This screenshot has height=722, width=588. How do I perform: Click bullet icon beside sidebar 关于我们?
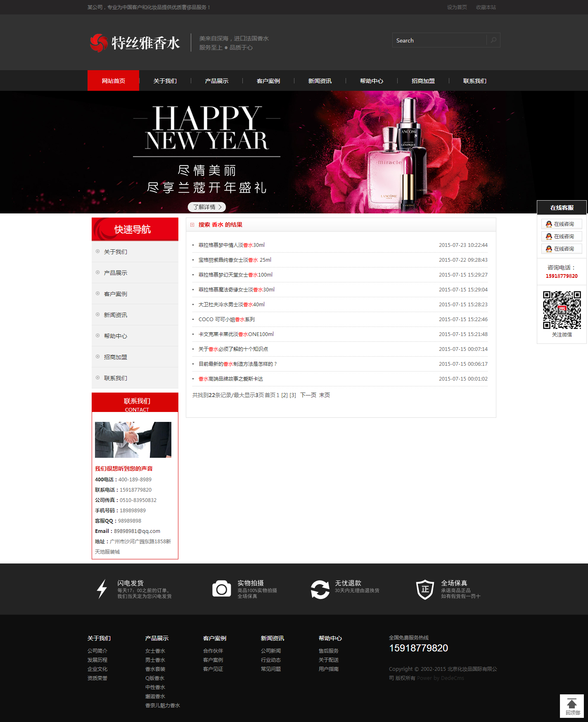[98, 251]
